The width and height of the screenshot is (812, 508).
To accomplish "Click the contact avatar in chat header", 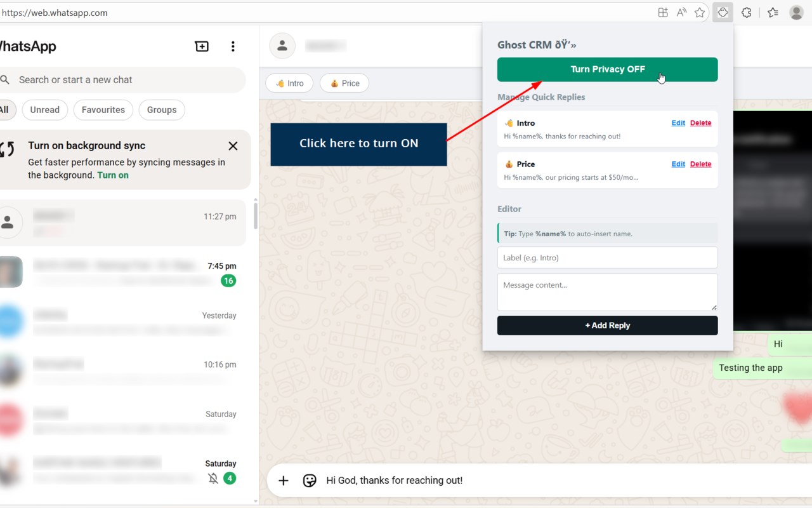I will click(x=282, y=46).
